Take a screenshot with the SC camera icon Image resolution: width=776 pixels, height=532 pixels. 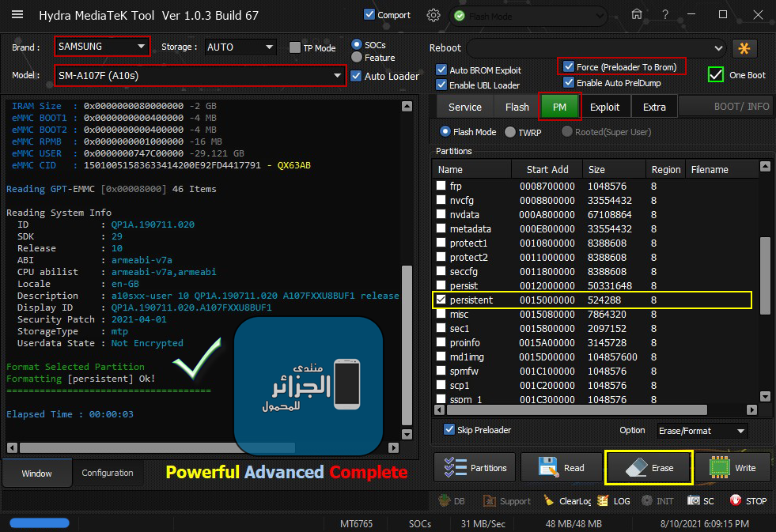pyautogui.click(x=694, y=500)
